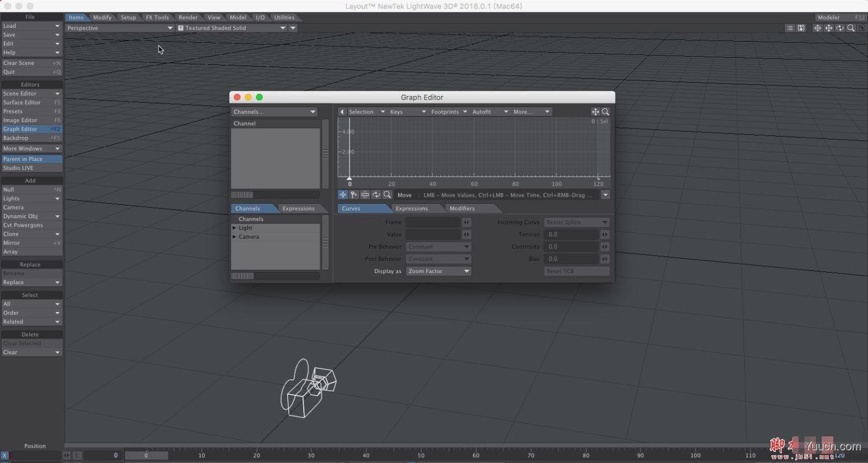Select the Scale keys tool in Graph Editor
The width and height of the screenshot is (868, 463).
click(365, 195)
